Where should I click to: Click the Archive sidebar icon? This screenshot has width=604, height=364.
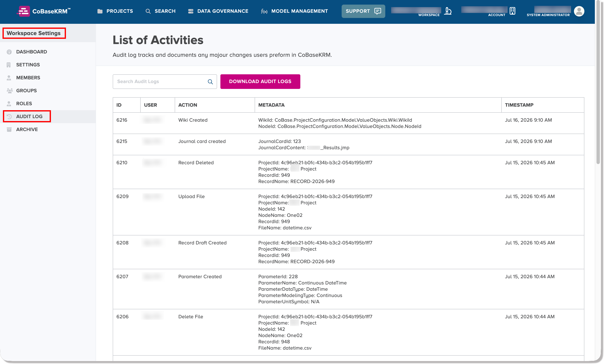9,129
